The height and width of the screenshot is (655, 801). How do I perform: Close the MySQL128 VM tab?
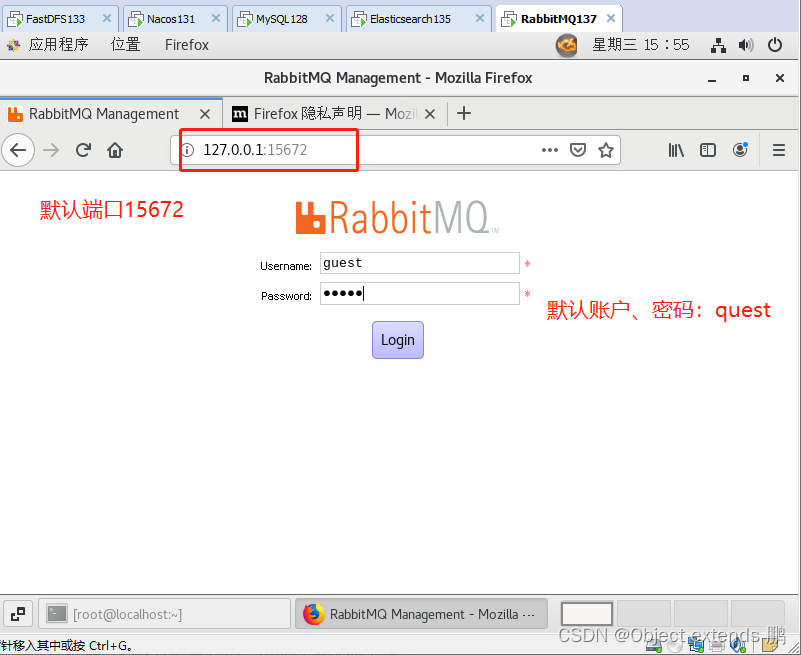[330, 18]
